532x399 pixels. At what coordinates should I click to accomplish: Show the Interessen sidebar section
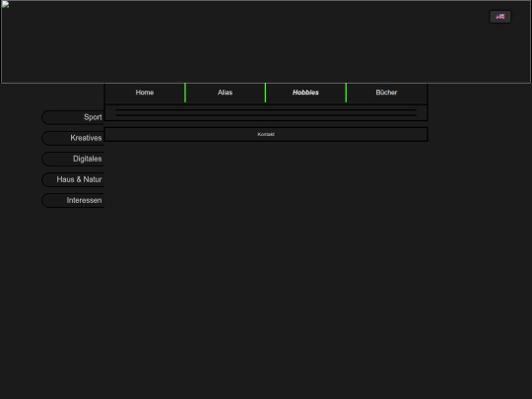[x=73, y=201]
